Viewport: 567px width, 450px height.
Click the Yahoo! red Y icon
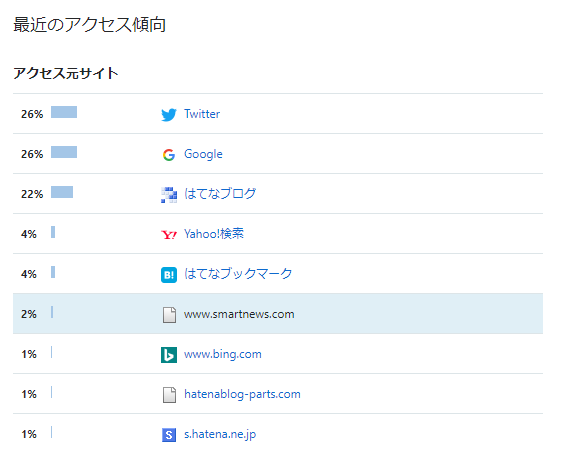[169, 235]
